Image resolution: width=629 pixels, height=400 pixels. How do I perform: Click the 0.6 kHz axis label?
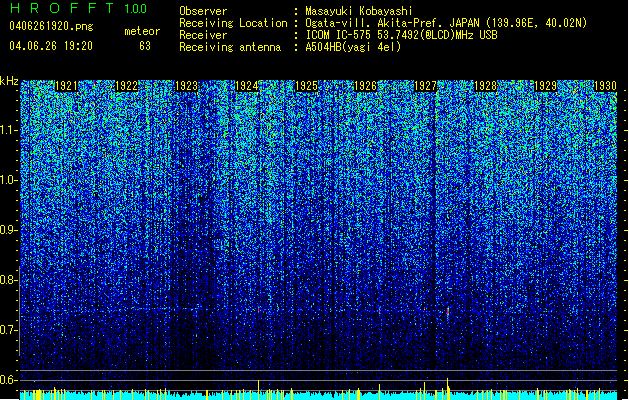[8, 380]
